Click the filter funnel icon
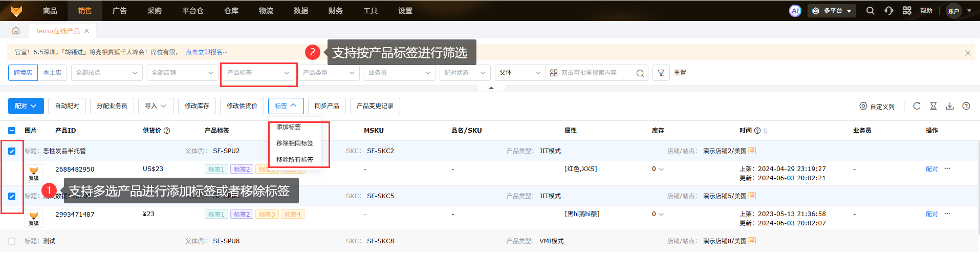This screenshot has width=980, height=253. click(661, 73)
